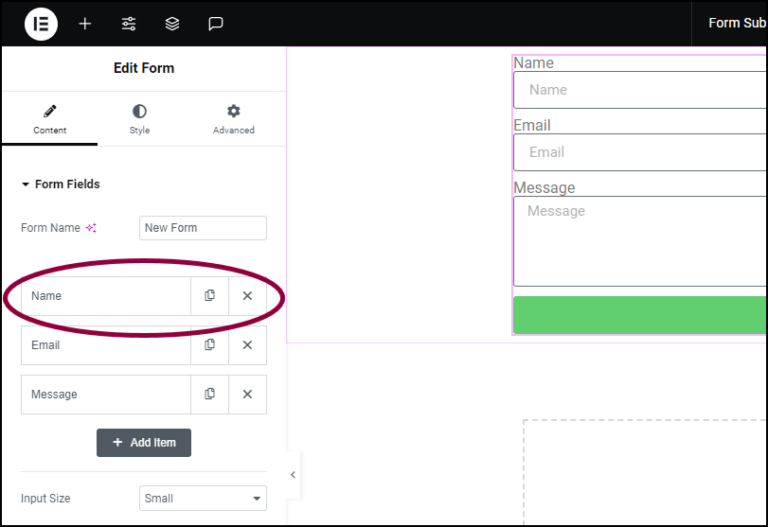Click the Add Item button
The width and height of the screenshot is (768, 527).
pos(144,443)
